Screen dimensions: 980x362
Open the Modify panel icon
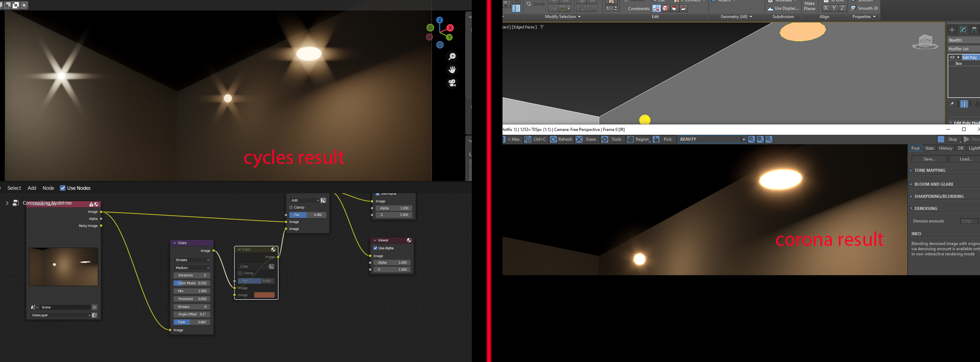(963, 30)
